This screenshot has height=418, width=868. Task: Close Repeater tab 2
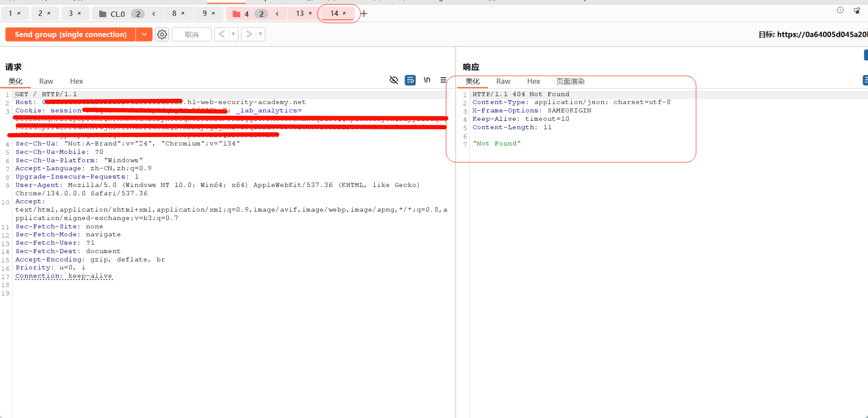coord(49,14)
